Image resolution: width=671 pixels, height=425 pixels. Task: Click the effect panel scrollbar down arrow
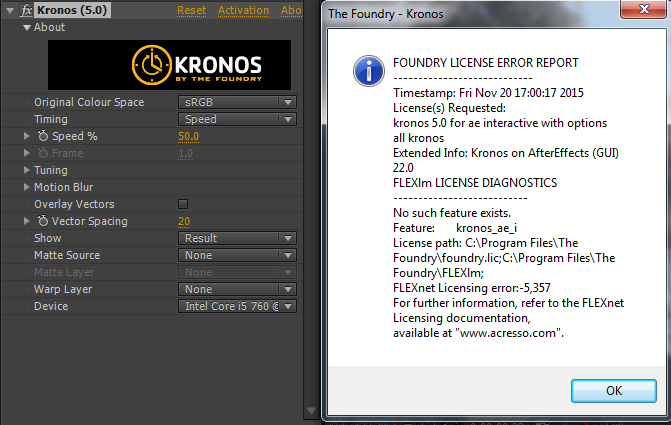click(312, 411)
